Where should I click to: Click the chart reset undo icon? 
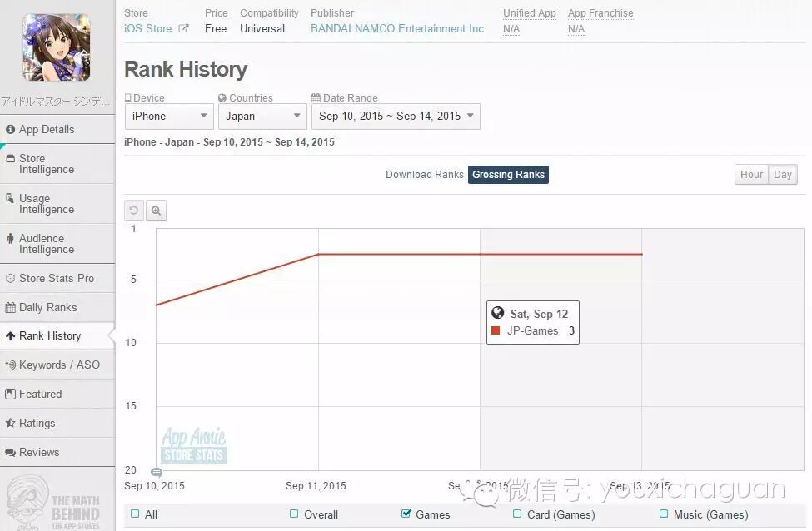click(134, 210)
